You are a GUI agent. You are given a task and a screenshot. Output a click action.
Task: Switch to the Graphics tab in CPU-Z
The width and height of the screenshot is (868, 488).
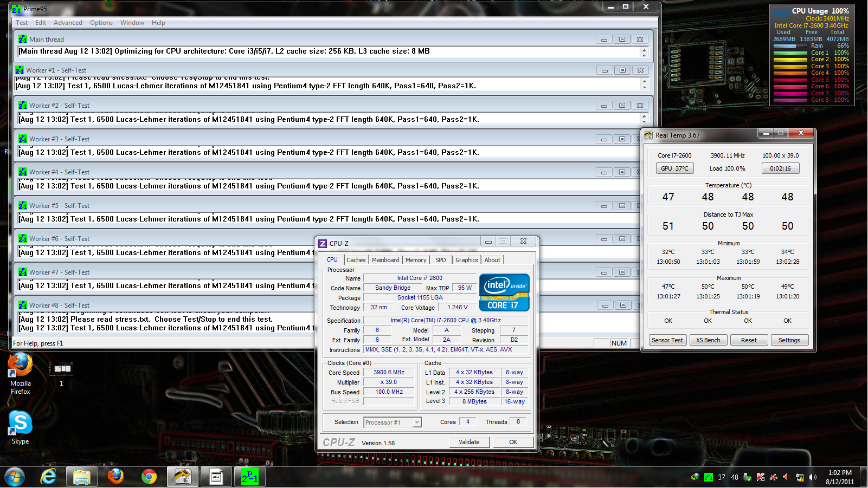pyautogui.click(x=467, y=260)
